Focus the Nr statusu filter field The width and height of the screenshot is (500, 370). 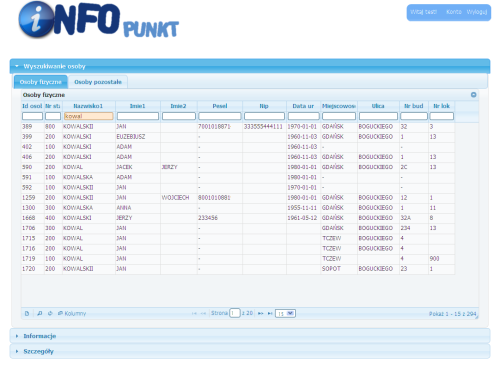(x=53, y=116)
